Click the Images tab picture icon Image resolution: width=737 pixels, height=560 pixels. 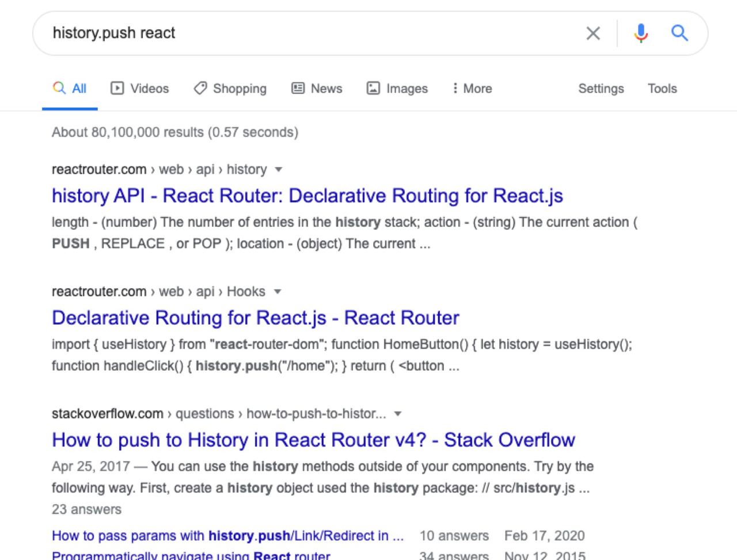tap(373, 88)
